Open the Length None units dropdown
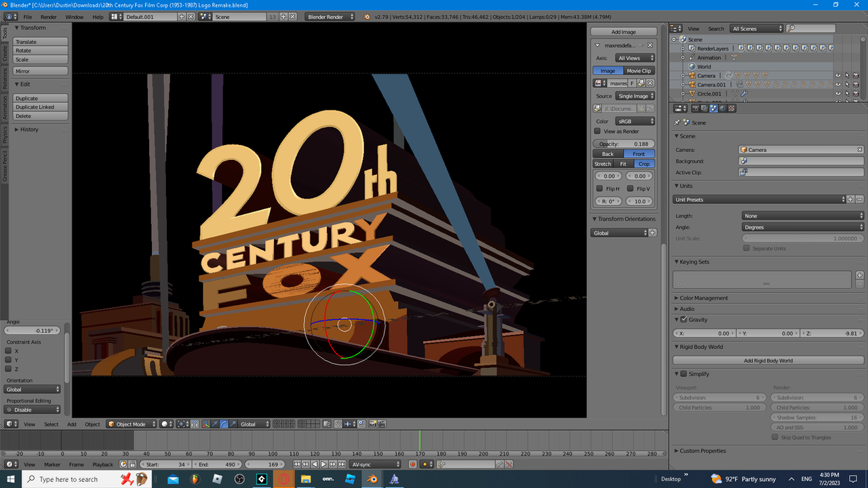The height and width of the screenshot is (488, 868). click(803, 216)
